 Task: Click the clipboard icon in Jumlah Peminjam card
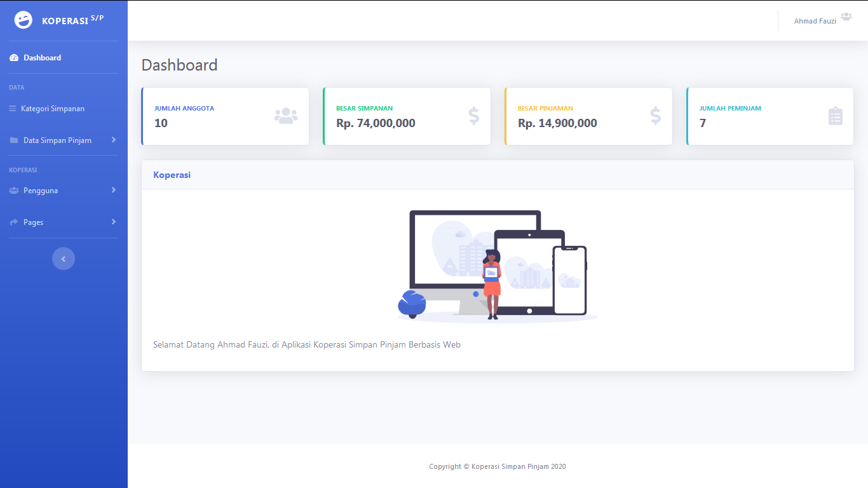tap(835, 116)
